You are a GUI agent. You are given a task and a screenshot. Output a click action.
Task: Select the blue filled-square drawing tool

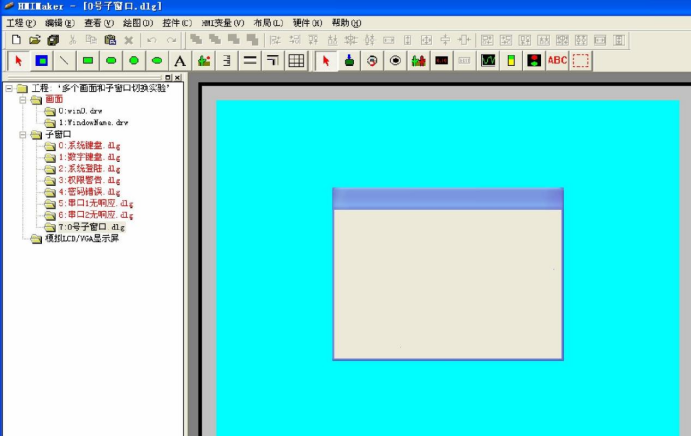42,60
